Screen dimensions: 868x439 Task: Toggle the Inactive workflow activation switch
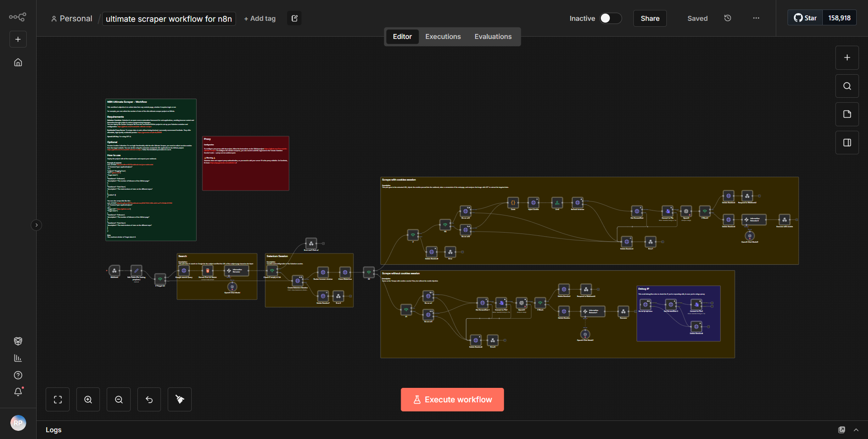click(610, 18)
